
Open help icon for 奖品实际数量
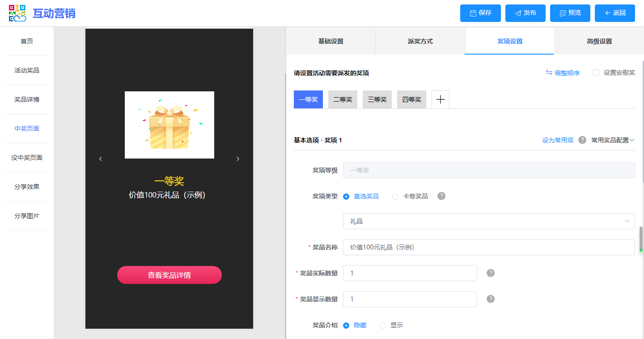click(491, 273)
